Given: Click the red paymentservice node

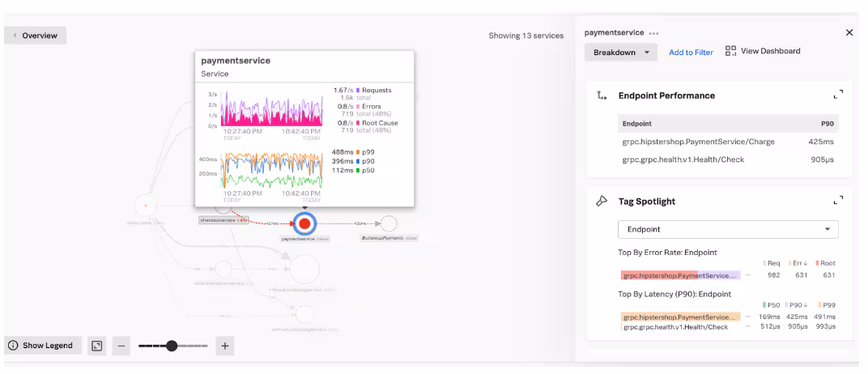Looking at the screenshot, I should (304, 223).
